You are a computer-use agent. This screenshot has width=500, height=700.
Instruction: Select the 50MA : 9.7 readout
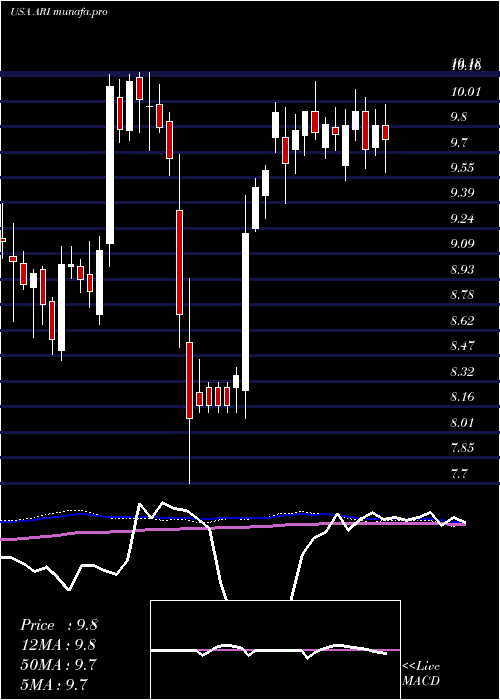point(58,664)
